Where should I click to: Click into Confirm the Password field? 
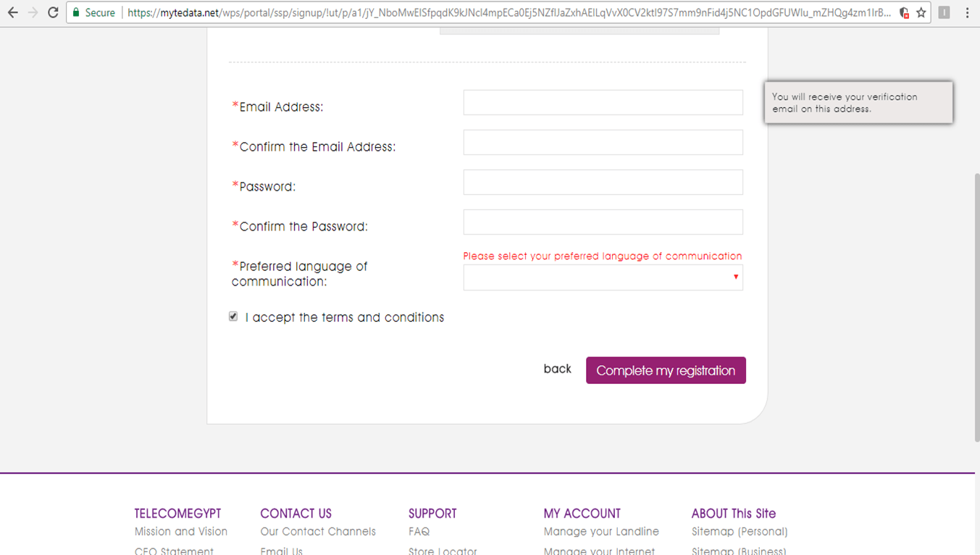603,222
